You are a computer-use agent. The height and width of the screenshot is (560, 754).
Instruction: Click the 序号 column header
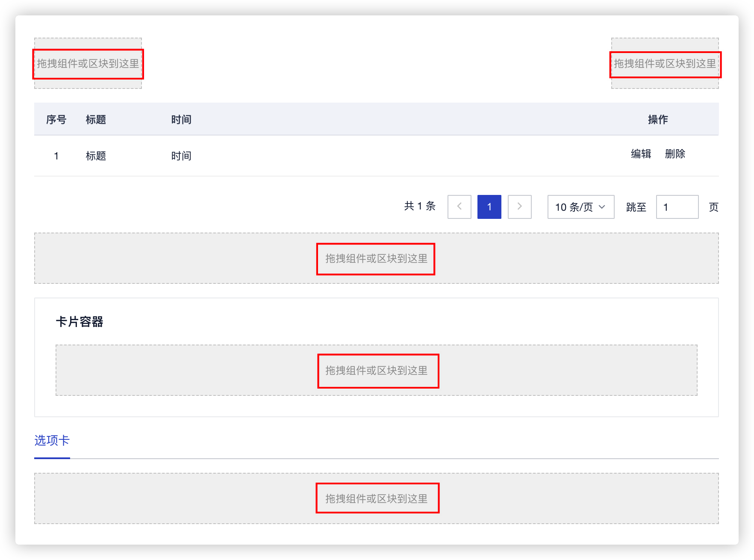56,120
